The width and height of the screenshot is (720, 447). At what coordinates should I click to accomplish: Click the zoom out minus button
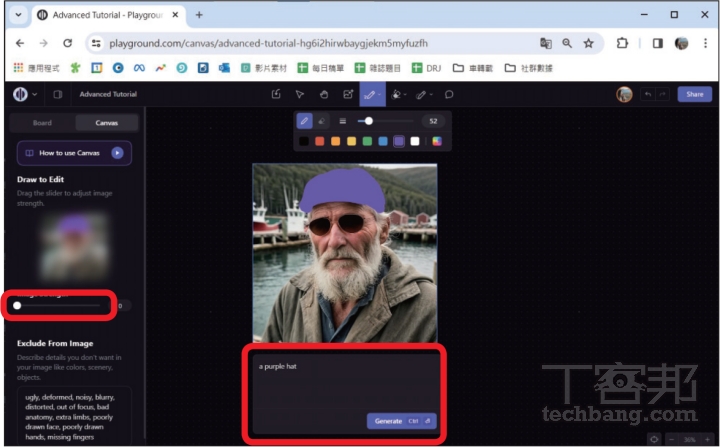click(671, 440)
